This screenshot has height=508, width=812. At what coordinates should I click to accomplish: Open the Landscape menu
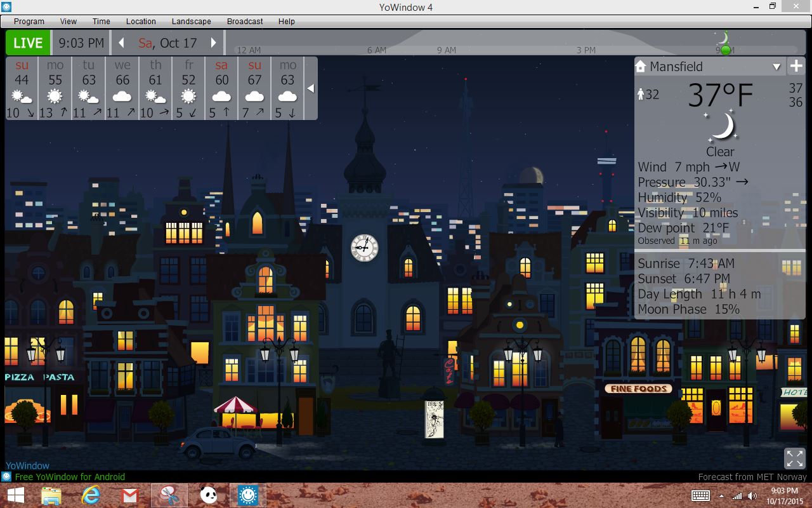tap(191, 21)
